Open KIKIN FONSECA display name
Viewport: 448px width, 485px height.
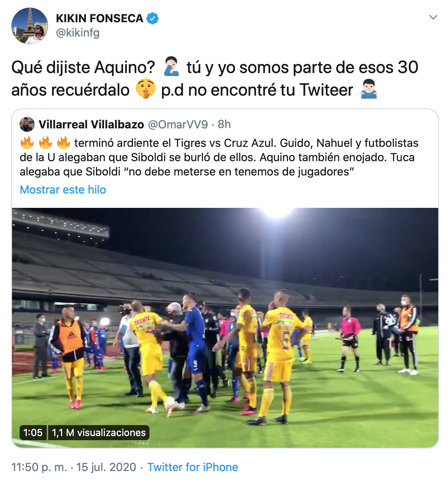click(99, 18)
